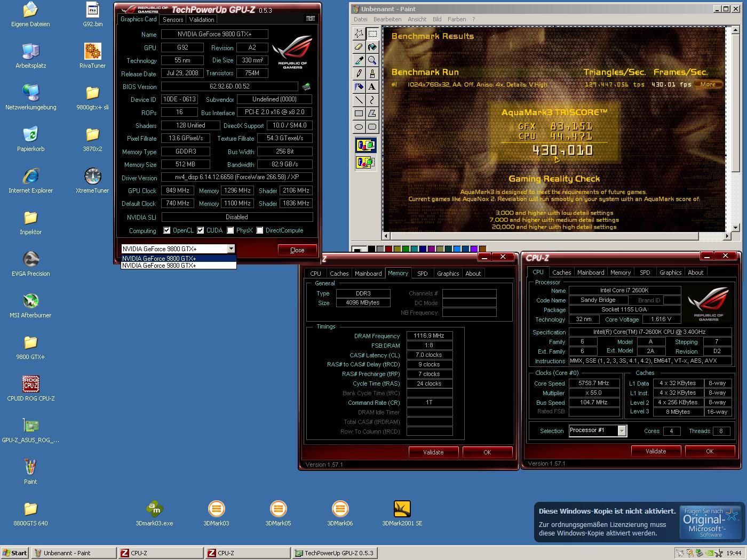Screen dimensions: 747x560
Task: Select the Free-Form Select tool in Paint
Action: pyautogui.click(x=359, y=34)
